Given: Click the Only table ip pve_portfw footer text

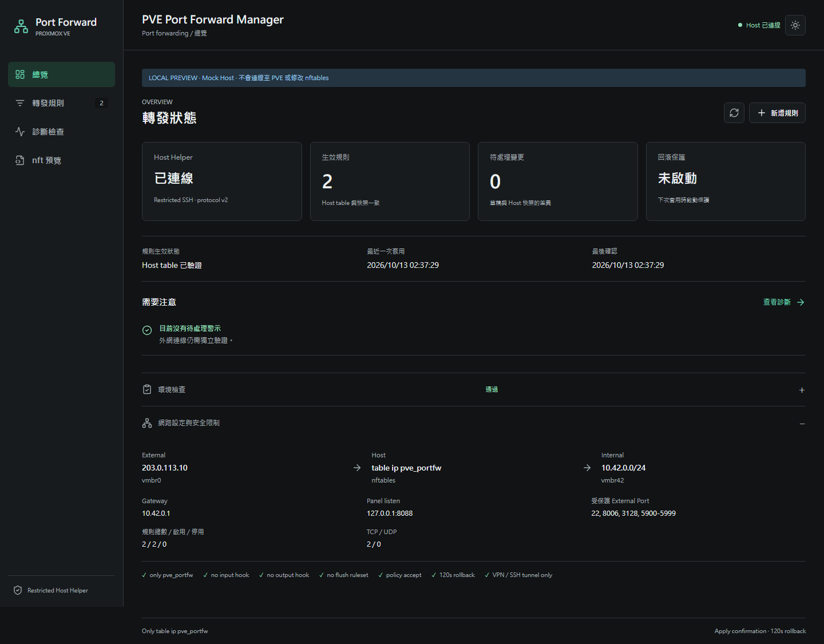Looking at the screenshot, I should point(175,631).
